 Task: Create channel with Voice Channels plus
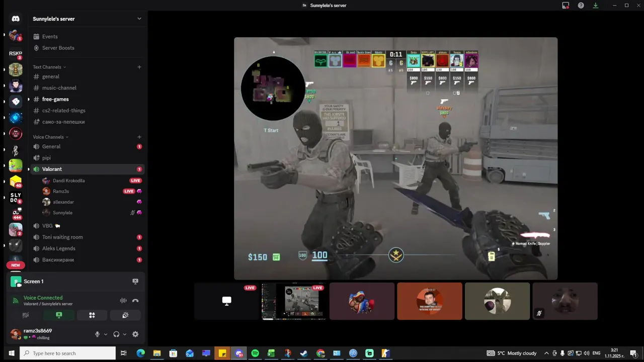point(139,137)
